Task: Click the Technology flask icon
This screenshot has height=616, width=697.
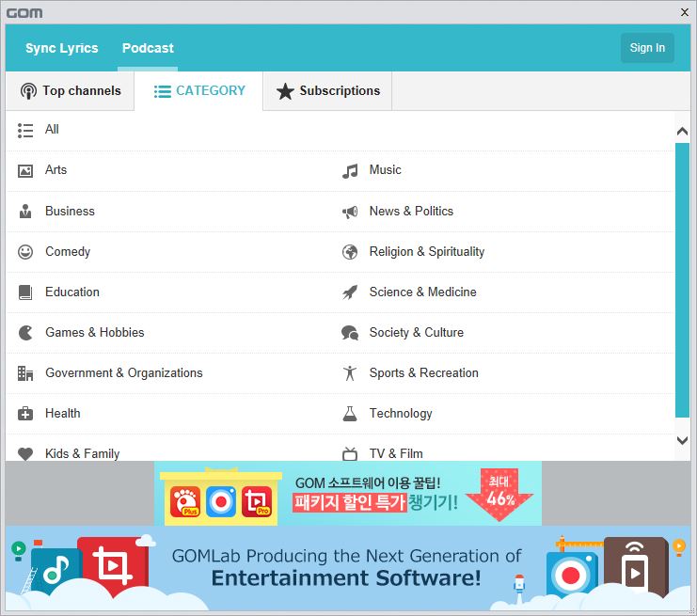Action: point(350,414)
